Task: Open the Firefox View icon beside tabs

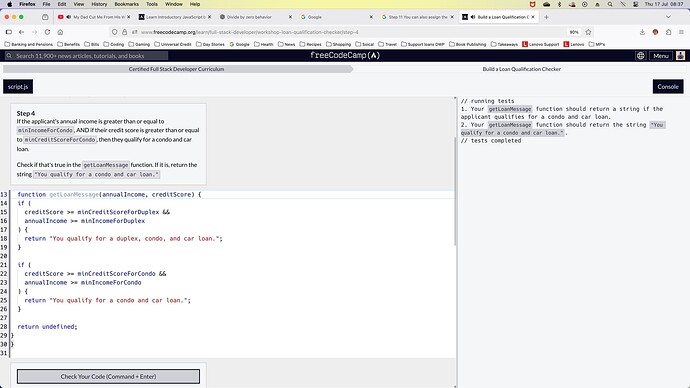Action: click(x=45, y=17)
